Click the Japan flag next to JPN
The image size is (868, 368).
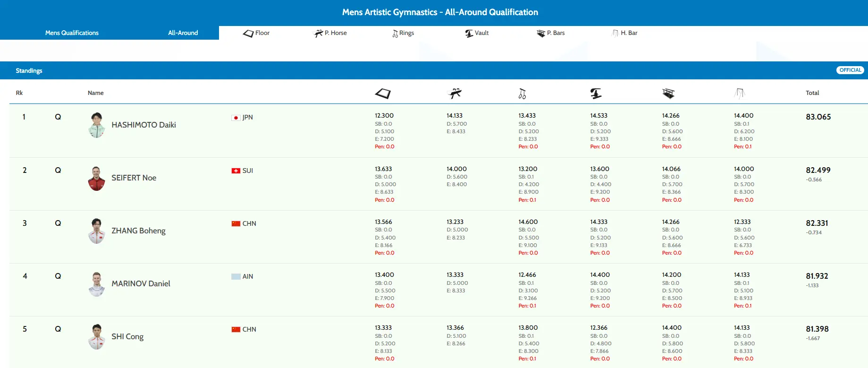236,118
